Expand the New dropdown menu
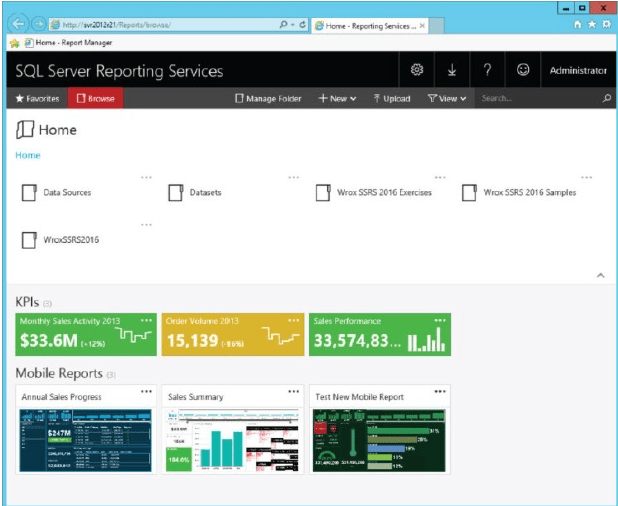This screenshot has height=506, width=618. [x=337, y=99]
